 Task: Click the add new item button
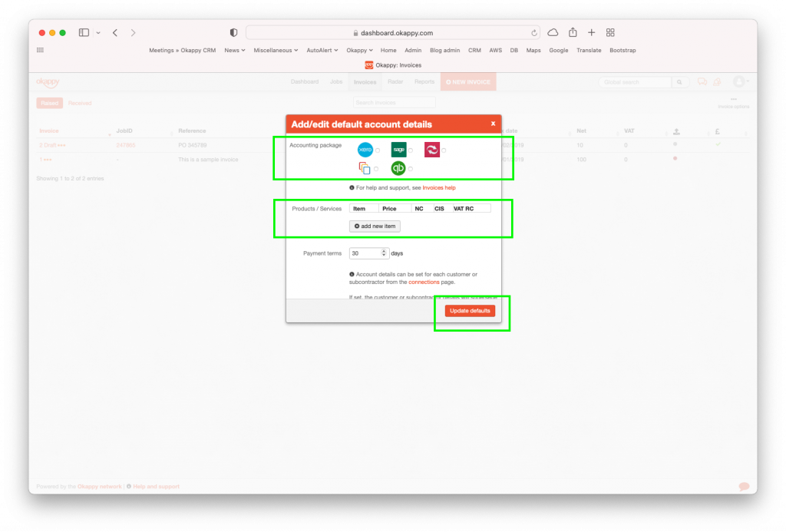click(x=375, y=226)
